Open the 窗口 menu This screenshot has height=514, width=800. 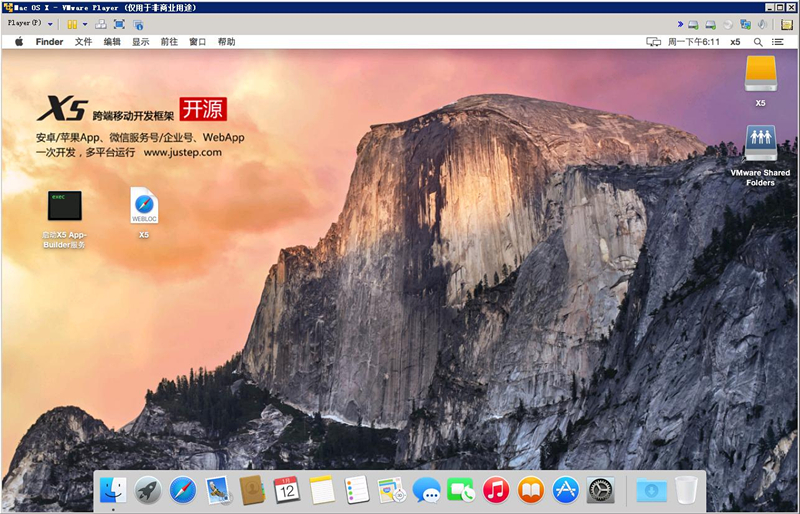tap(197, 42)
